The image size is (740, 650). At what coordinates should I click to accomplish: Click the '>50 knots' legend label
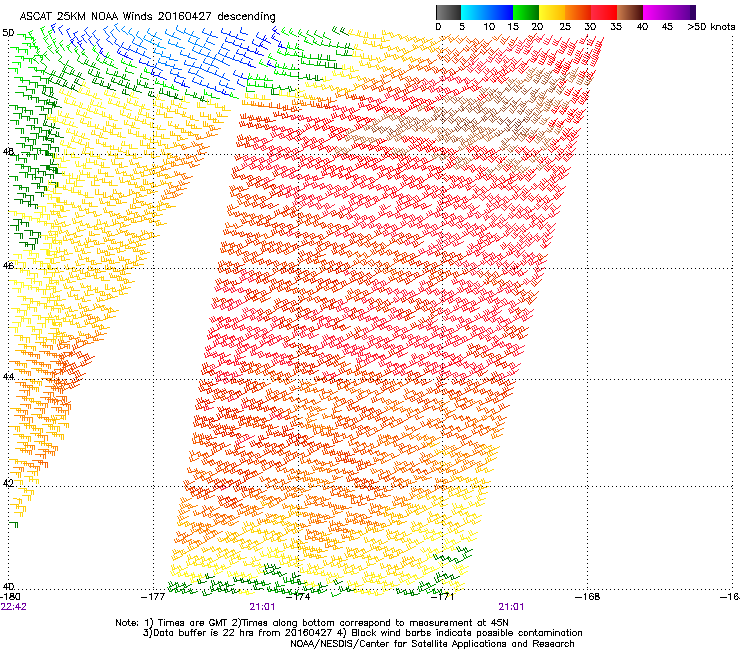711,27
